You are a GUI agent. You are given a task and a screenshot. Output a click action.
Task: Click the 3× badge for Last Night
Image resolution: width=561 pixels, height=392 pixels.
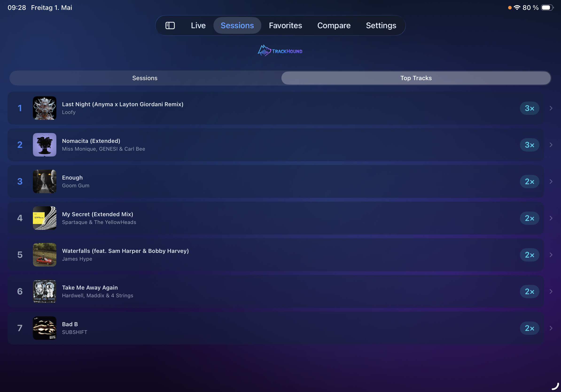530,108
